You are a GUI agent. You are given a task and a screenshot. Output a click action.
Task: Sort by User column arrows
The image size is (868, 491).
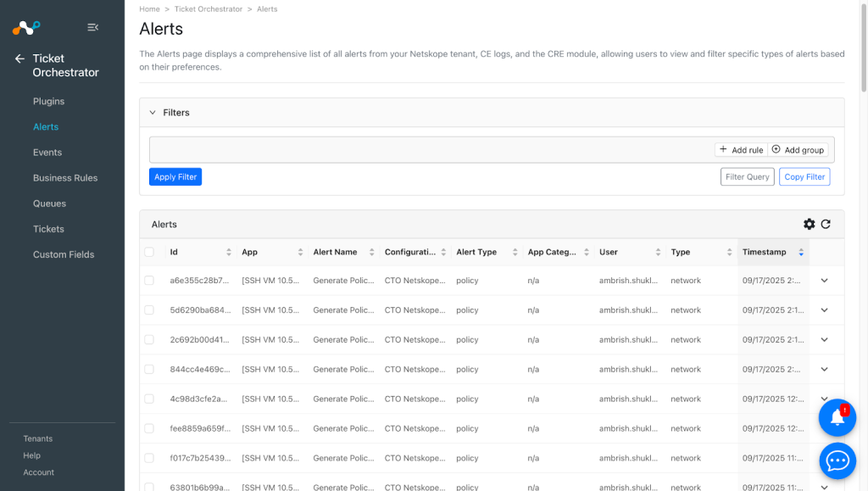(658, 252)
